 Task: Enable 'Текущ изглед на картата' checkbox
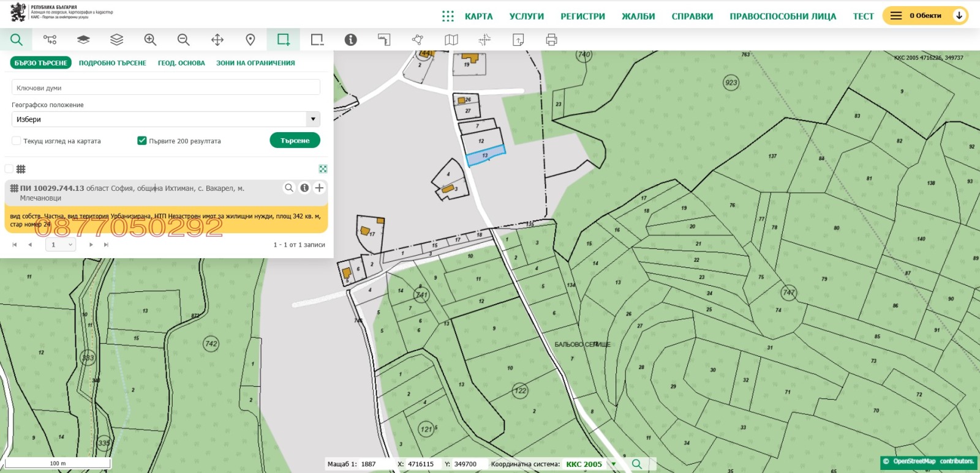click(17, 141)
